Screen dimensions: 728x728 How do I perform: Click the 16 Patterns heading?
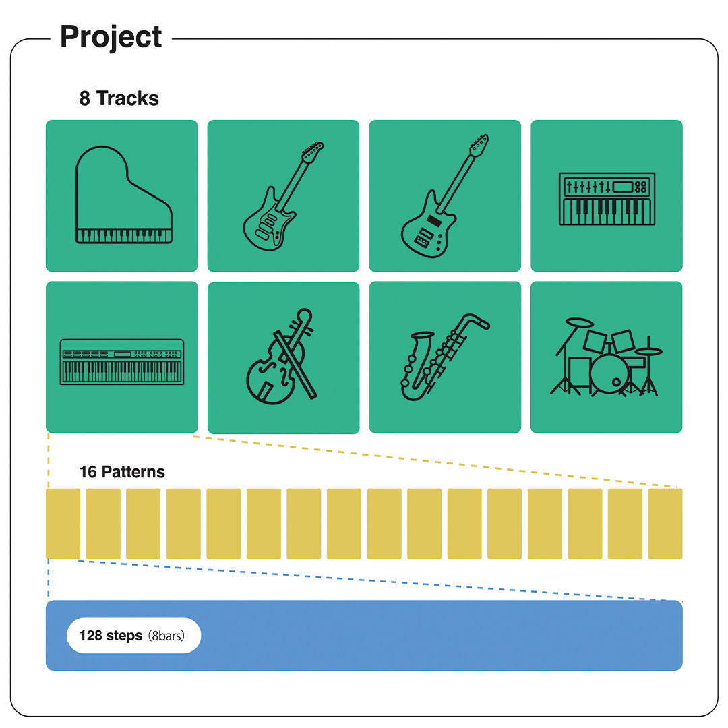click(x=122, y=472)
